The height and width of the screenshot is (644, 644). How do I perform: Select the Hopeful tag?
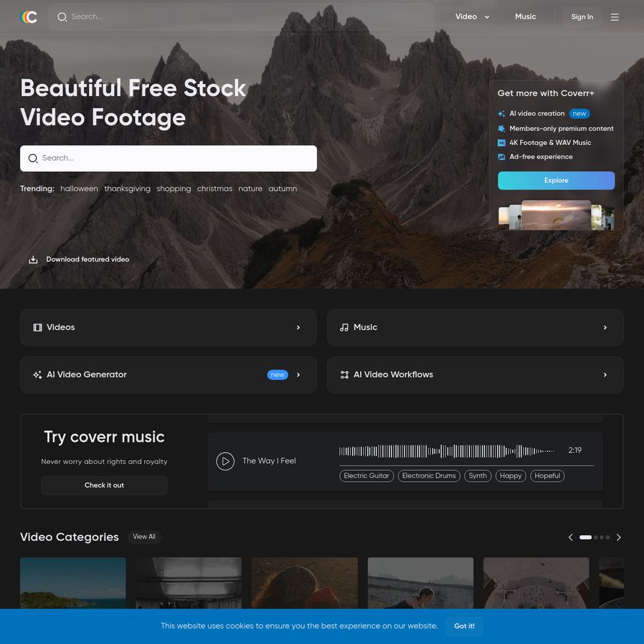[547, 476]
